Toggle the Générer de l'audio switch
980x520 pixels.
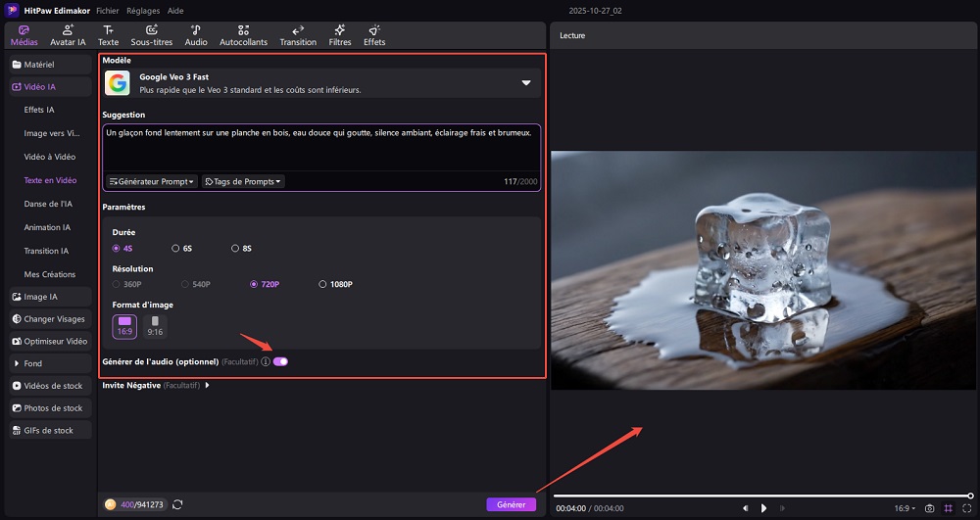point(280,361)
